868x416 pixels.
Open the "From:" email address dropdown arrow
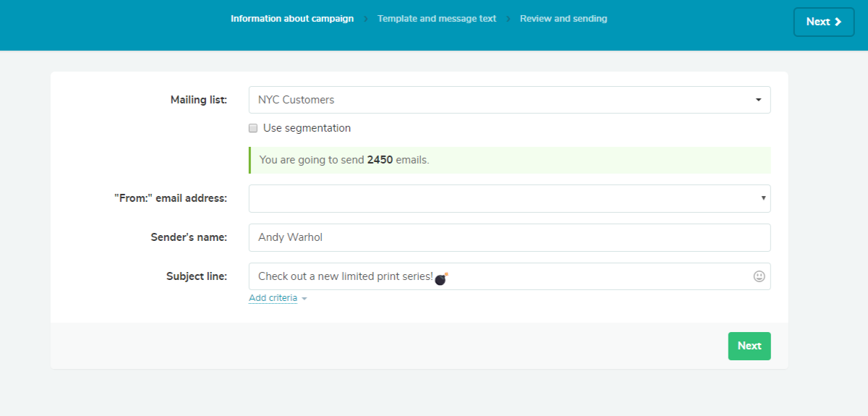coord(763,198)
